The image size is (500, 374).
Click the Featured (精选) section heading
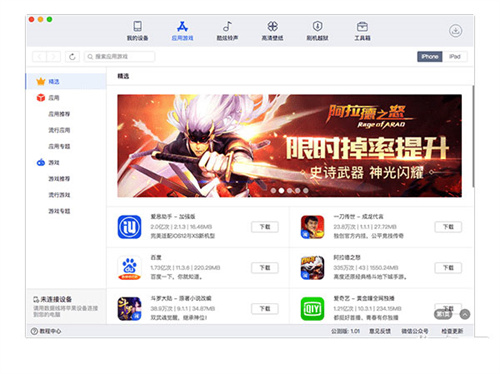(x=123, y=76)
